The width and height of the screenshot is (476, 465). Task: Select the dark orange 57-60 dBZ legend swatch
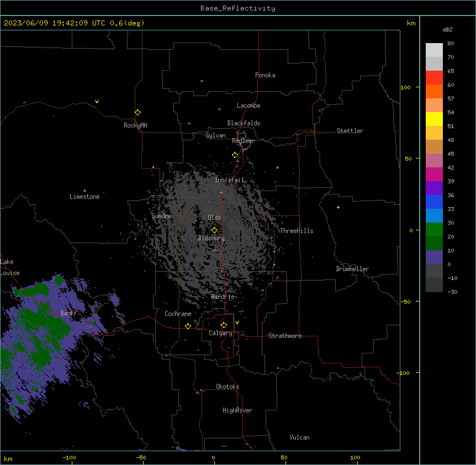tap(434, 91)
